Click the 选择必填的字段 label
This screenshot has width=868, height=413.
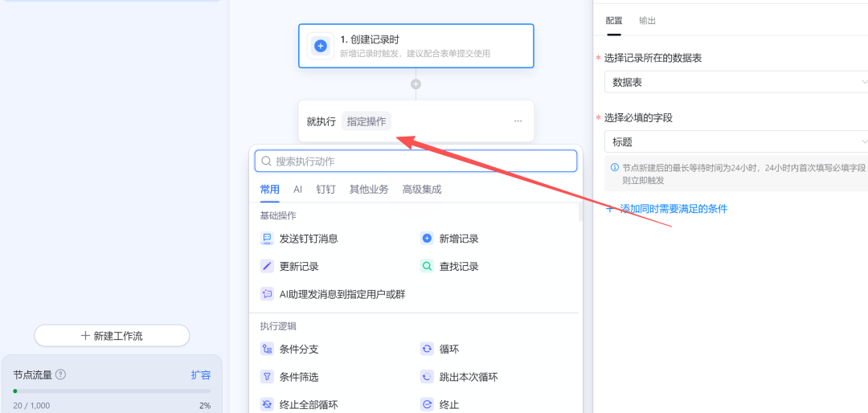(x=638, y=117)
